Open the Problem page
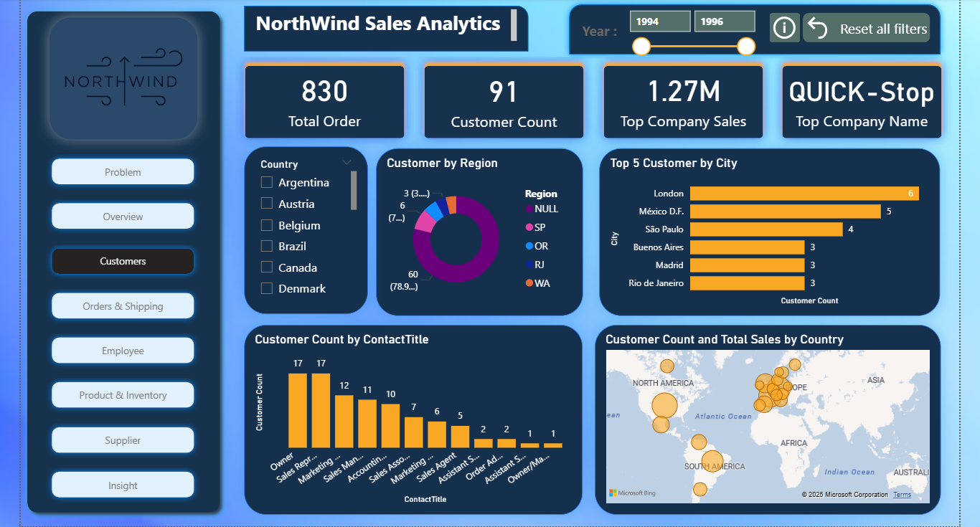The height and width of the screenshot is (527, 980). pos(123,172)
